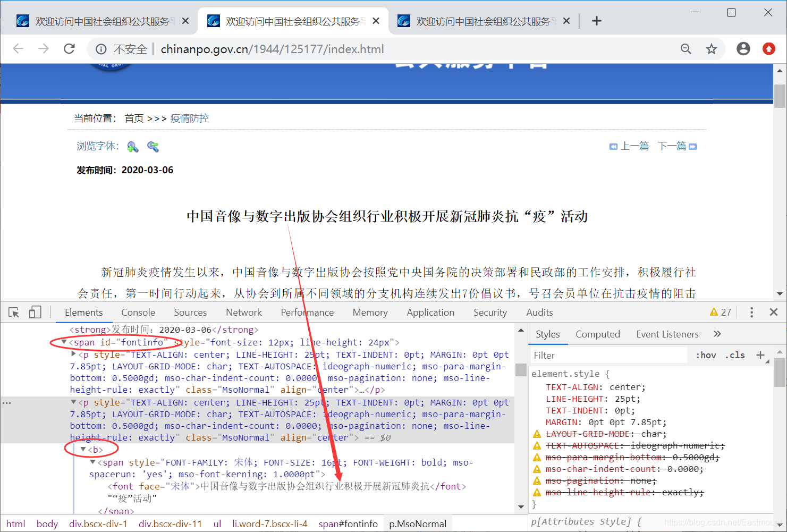Open the 疫情防控 breadcrumb link

(x=190, y=119)
